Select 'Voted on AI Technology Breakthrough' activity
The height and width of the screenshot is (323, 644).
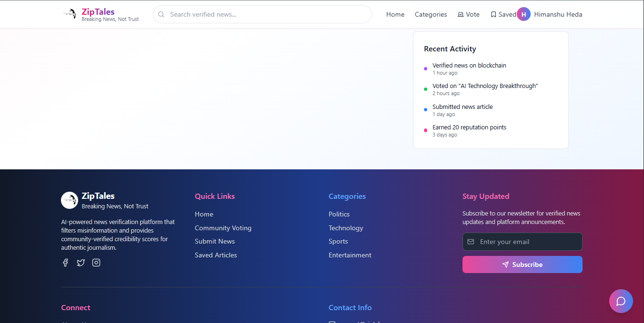click(485, 86)
